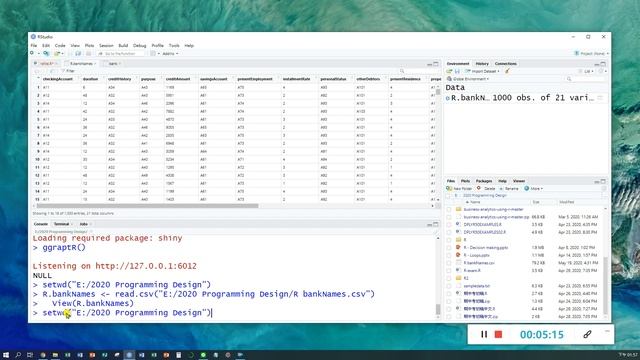640x360 pixels.
Task: Click the Rename button in Files pane
Action: tap(509, 189)
